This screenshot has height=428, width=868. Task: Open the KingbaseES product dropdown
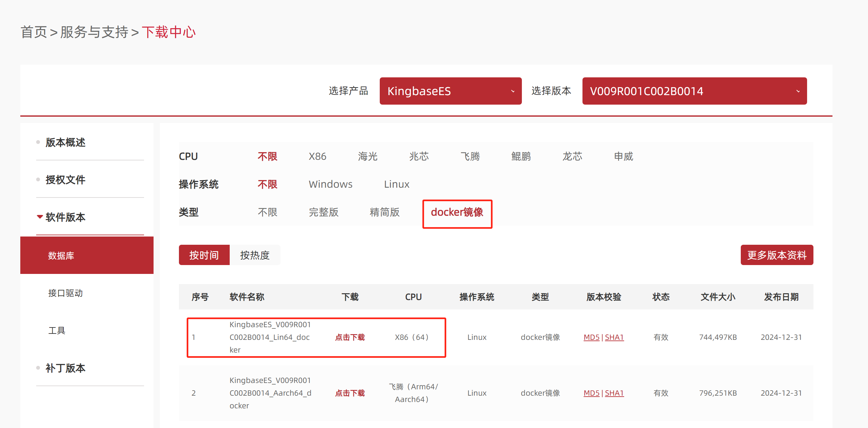pos(450,91)
